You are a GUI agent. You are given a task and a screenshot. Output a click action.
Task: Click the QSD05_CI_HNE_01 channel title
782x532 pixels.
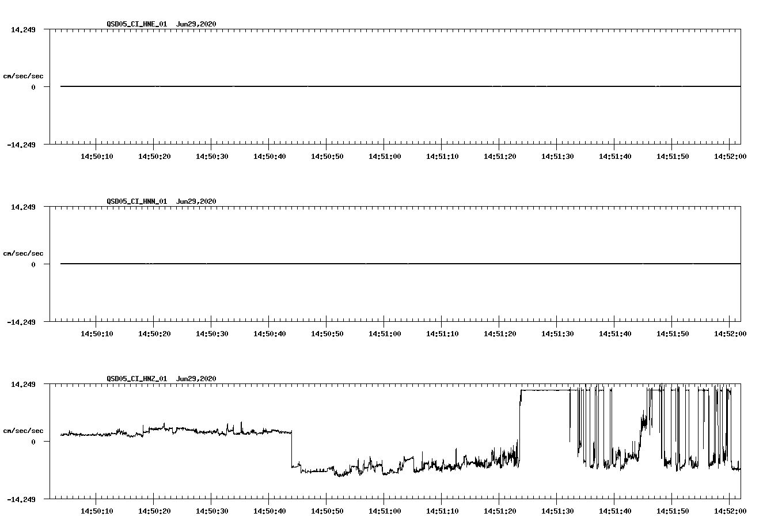pyautogui.click(x=137, y=24)
